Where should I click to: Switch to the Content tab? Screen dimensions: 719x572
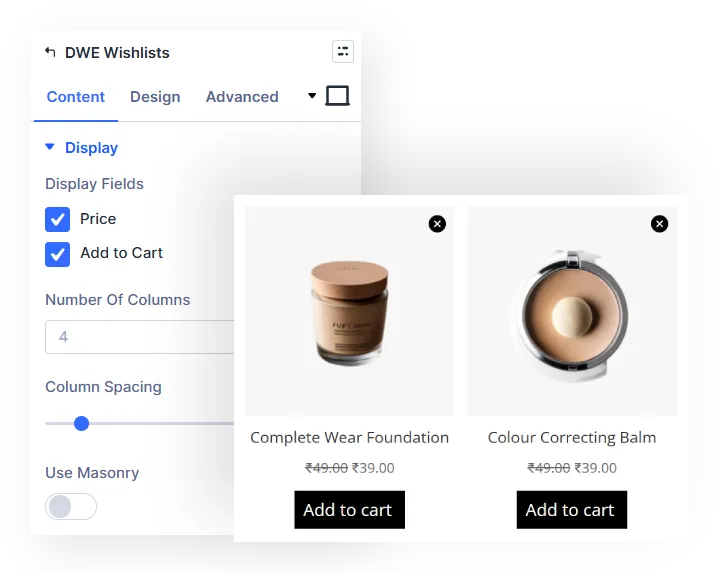click(x=76, y=97)
